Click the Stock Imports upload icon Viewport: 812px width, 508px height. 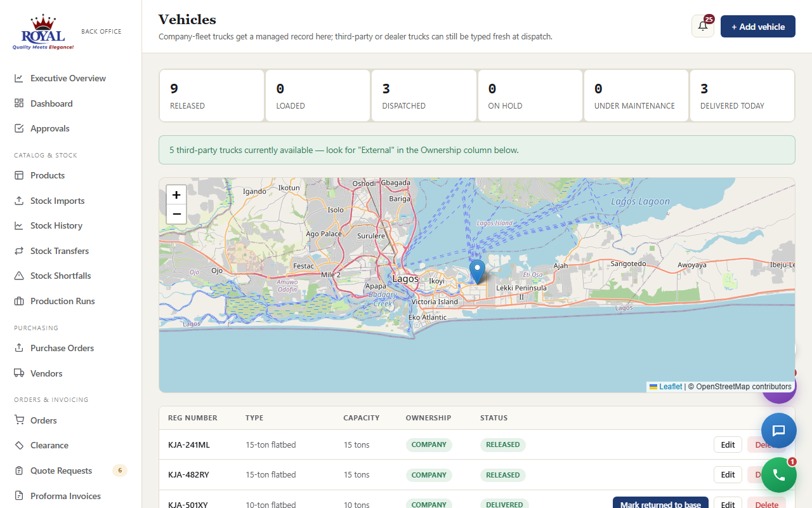click(19, 201)
